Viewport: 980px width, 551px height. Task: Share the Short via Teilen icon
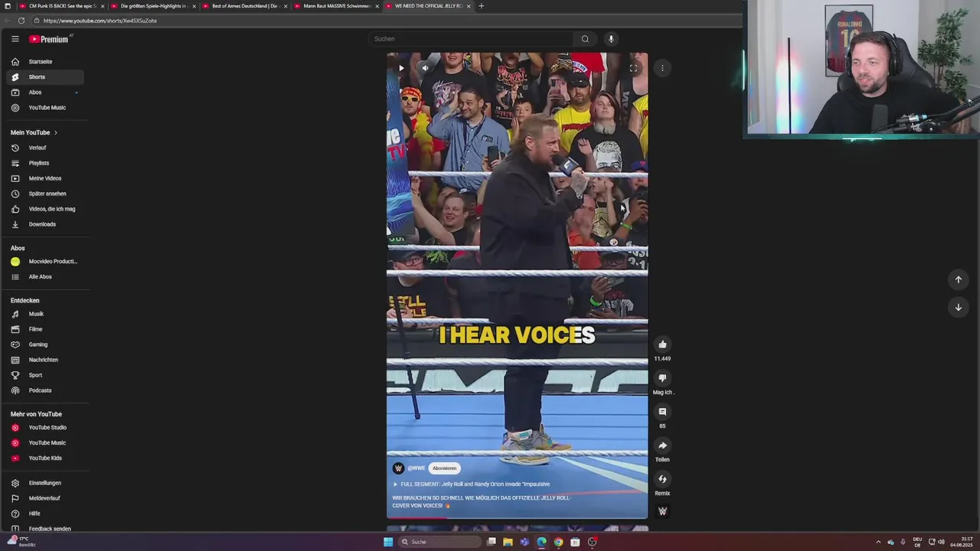(662, 445)
